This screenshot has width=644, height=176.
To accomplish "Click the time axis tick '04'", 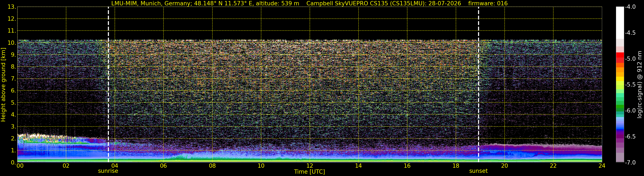I will [x=115, y=166].
